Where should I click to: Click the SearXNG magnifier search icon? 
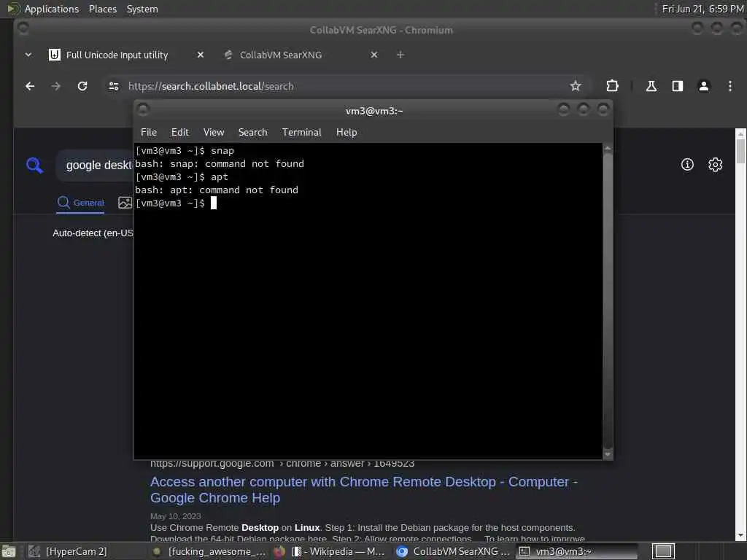point(35,166)
